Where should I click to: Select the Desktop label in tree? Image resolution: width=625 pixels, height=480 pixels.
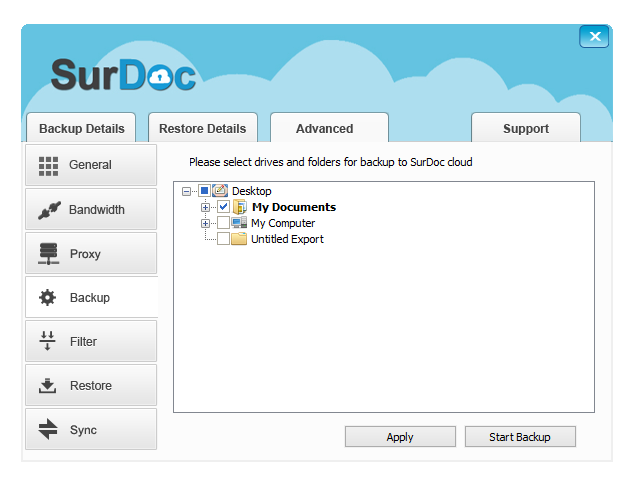pos(252,191)
